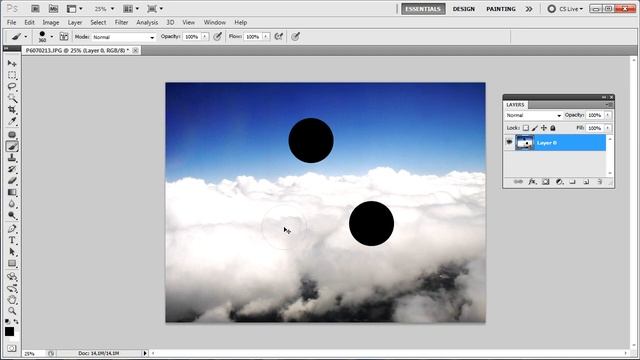
Task: Select the Clone Stamp tool
Action: (x=12, y=158)
